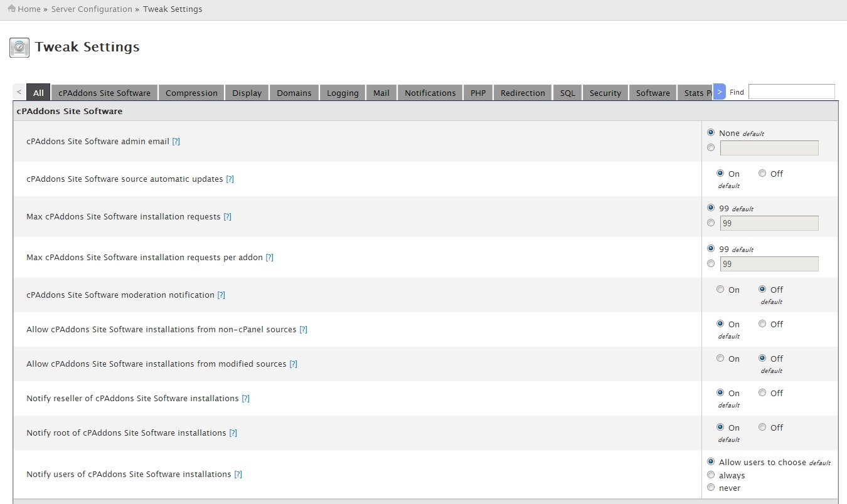The height and width of the screenshot is (504, 847).
Task: Select custom value radio for Max installation requests
Action: pyautogui.click(x=711, y=223)
